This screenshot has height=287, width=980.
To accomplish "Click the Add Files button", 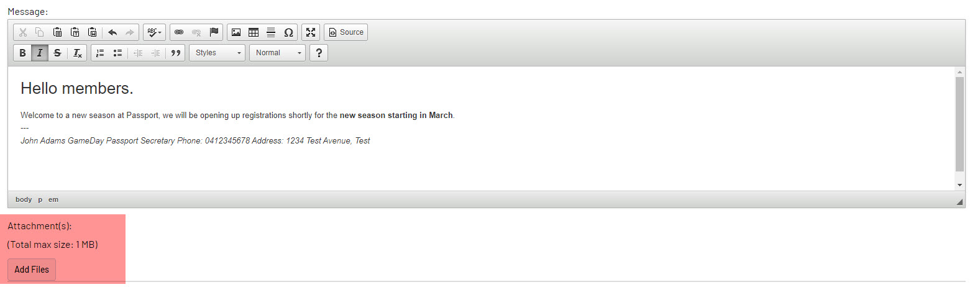I will click(32, 270).
